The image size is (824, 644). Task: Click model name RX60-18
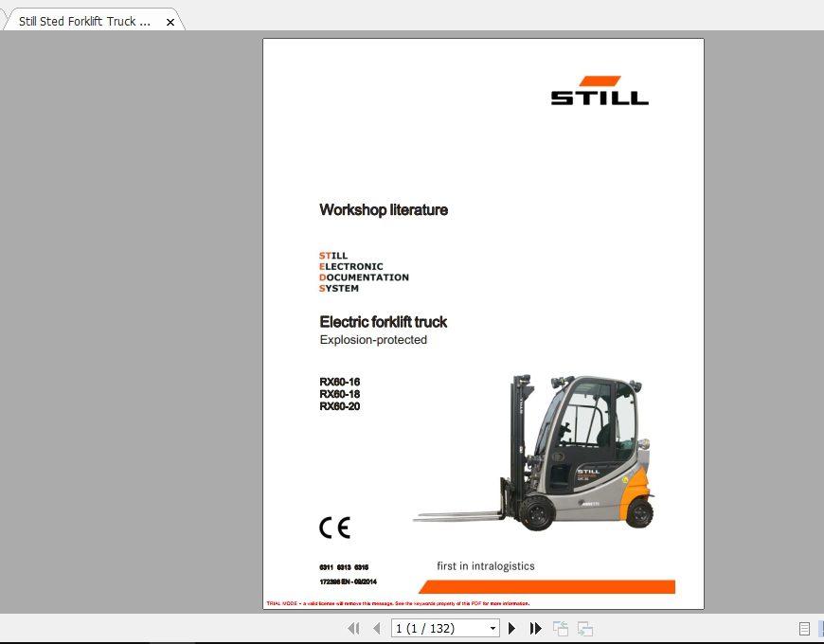pos(339,394)
